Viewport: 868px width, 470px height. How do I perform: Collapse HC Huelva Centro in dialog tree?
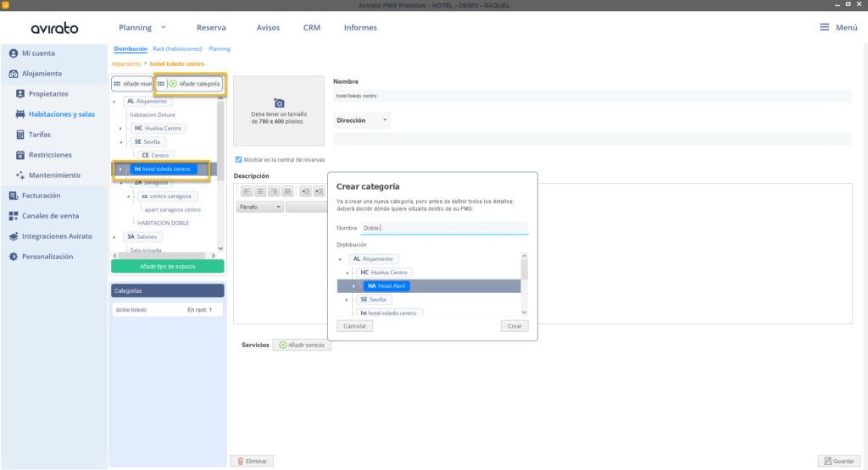tap(347, 274)
